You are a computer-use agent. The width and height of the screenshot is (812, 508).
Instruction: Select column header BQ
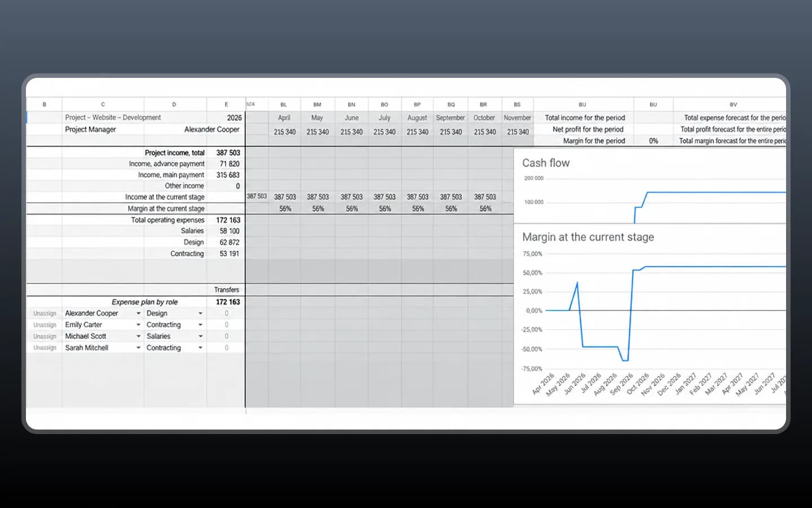[451, 104]
